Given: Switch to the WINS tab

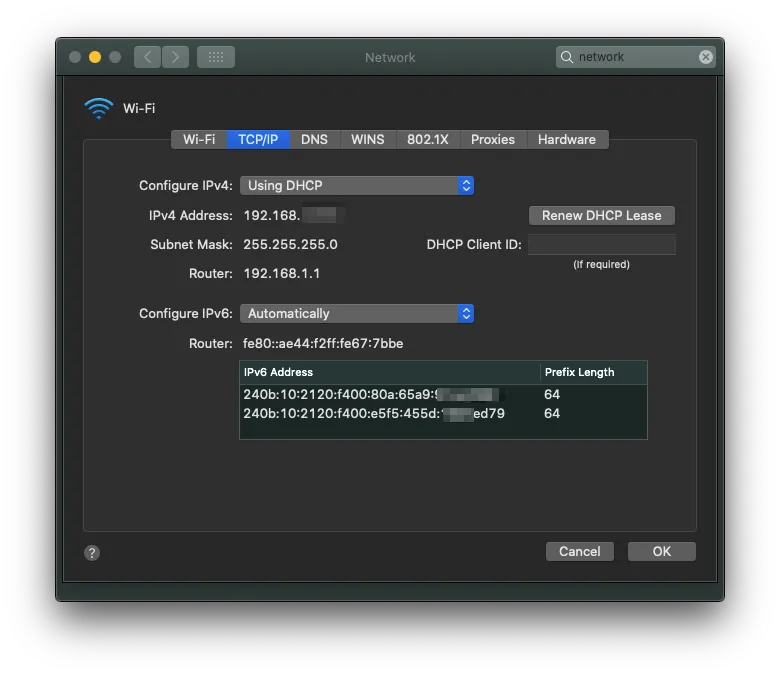Looking at the screenshot, I should point(367,139).
